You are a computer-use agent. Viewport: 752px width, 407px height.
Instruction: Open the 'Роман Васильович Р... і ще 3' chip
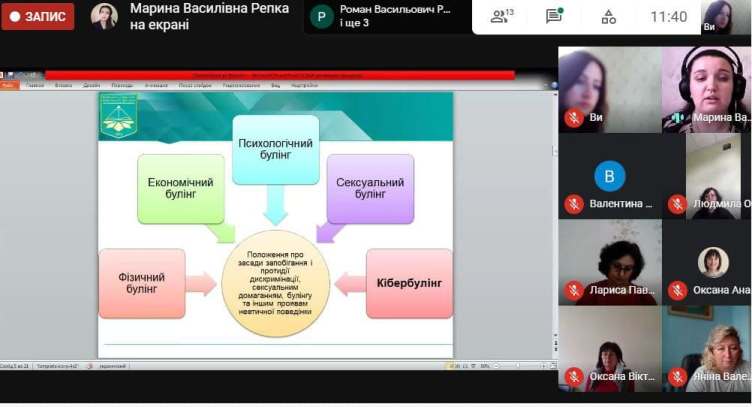pyautogui.click(x=388, y=17)
